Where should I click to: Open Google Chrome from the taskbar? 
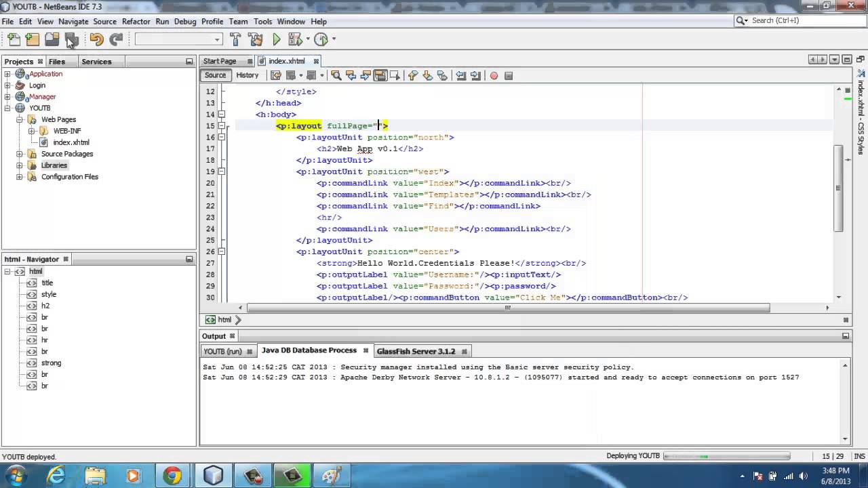pos(172,476)
